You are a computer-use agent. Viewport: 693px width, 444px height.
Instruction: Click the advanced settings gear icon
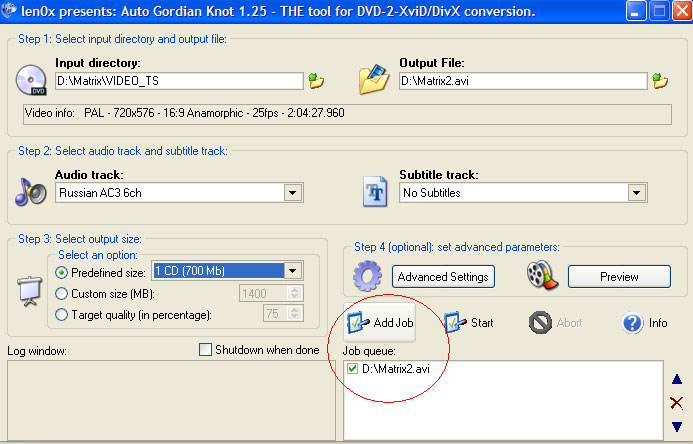point(367,276)
